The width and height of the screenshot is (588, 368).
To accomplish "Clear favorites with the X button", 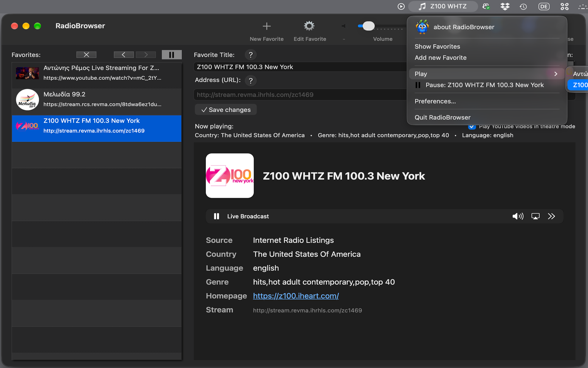I will (86, 55).
